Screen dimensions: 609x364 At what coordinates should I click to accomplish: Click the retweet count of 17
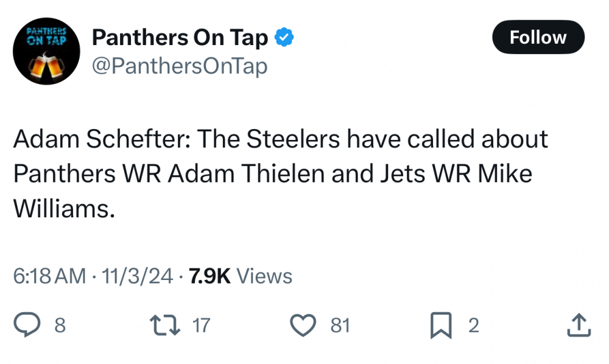[x=201, y=326]
